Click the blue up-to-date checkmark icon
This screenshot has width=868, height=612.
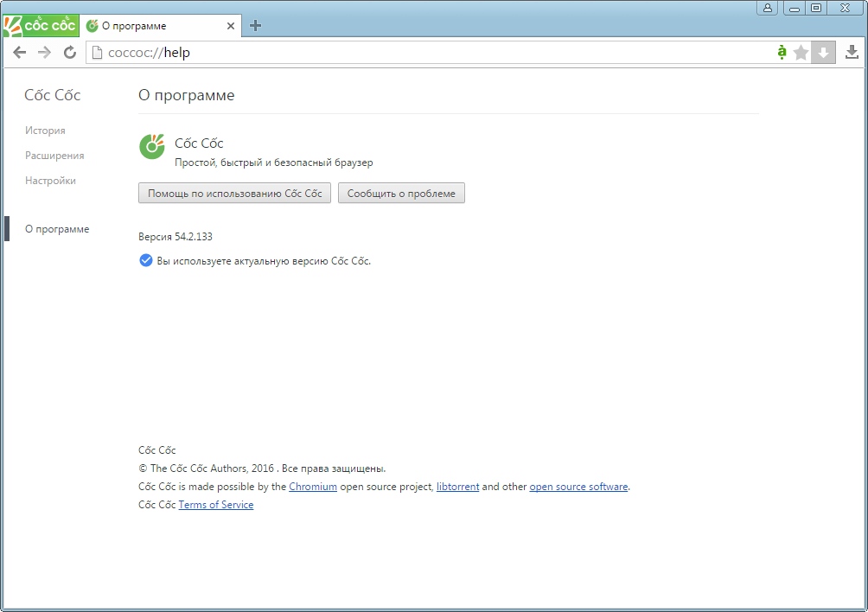coord(145,261)
